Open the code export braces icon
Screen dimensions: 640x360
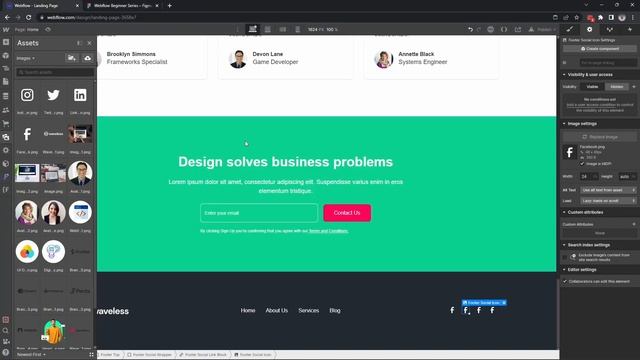[x=504, y=29]
